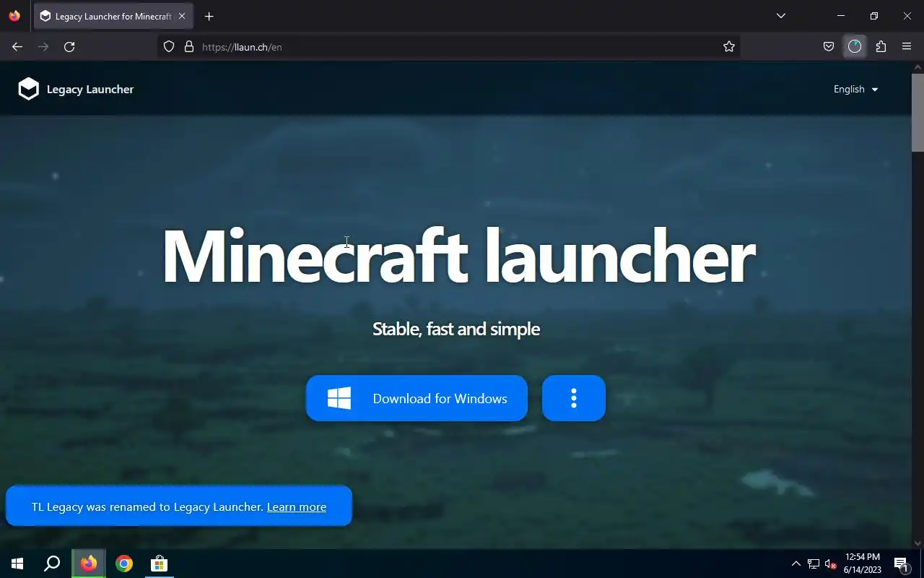View site security padlock info
The image size is (924, 578).
tap(189, 47)
